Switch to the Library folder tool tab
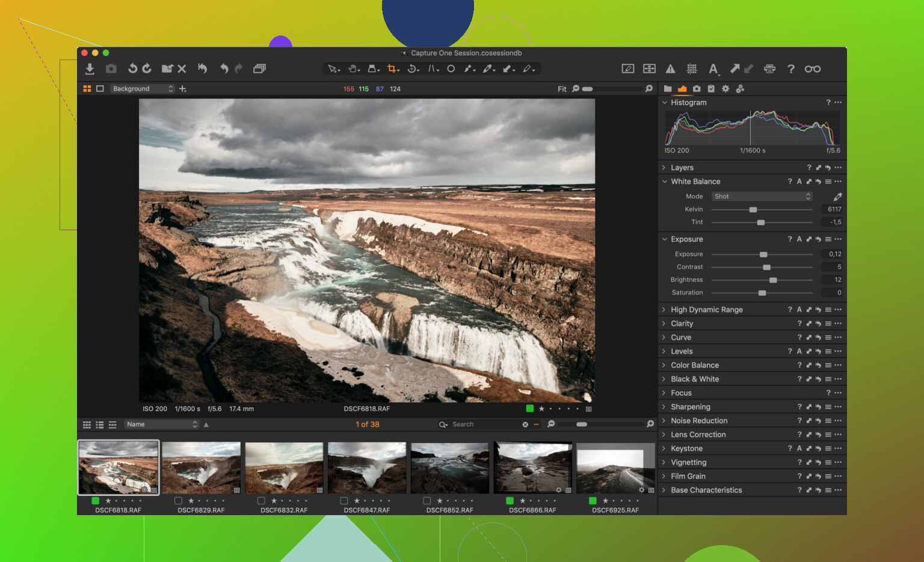The image size is (924, 562). 667,88
